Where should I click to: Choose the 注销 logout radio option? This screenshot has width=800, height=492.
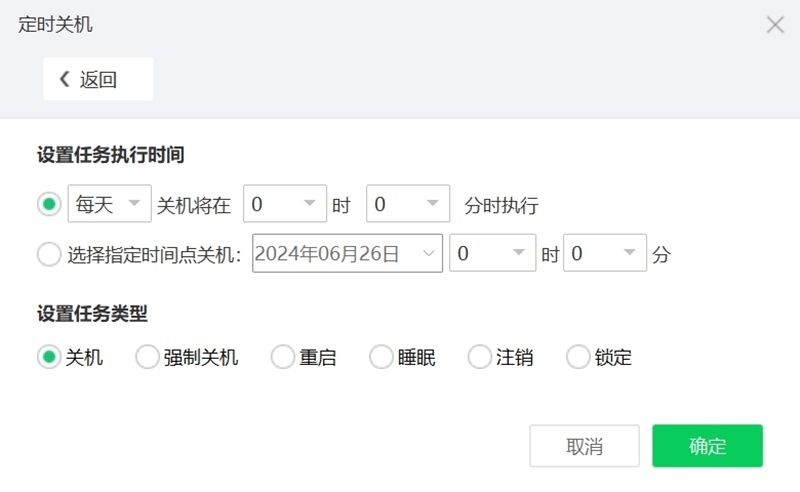coord(480,357)
